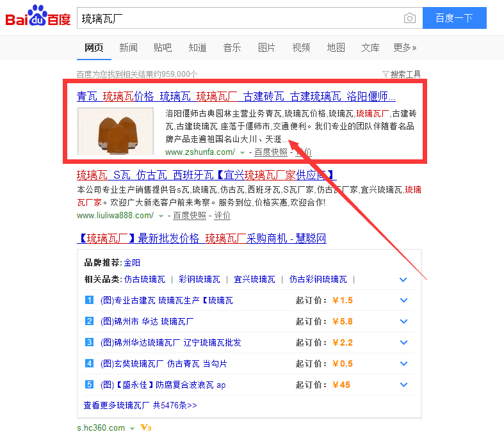Expand the 相关品类 row chevron

pos(403,280)
